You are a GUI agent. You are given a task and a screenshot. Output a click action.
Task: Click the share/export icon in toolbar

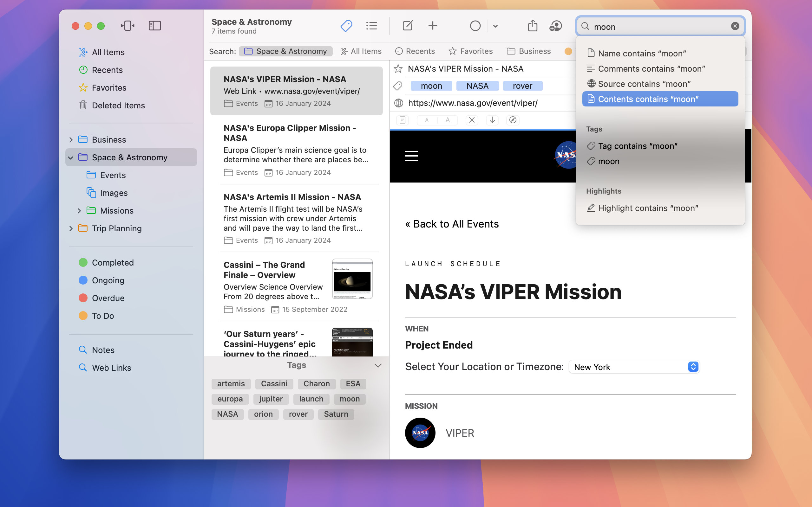pyautogui.click(x=532, y=26)
